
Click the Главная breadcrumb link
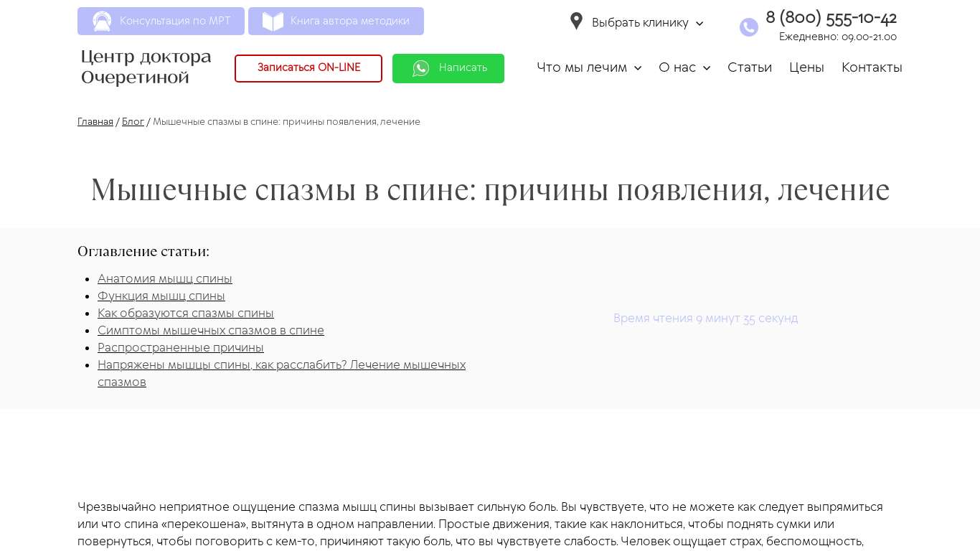(x=95, y=122)
